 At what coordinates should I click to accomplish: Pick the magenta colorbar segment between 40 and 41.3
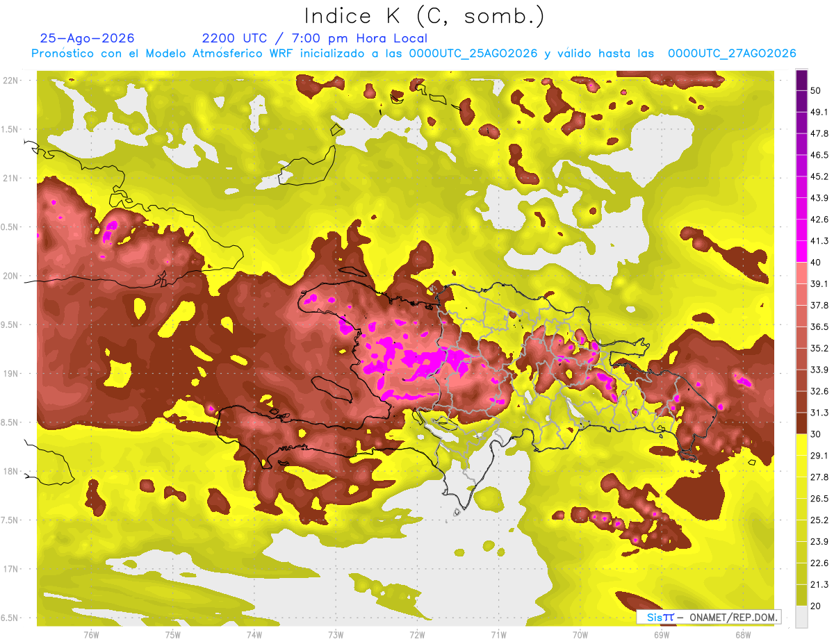tap(801, 251)
